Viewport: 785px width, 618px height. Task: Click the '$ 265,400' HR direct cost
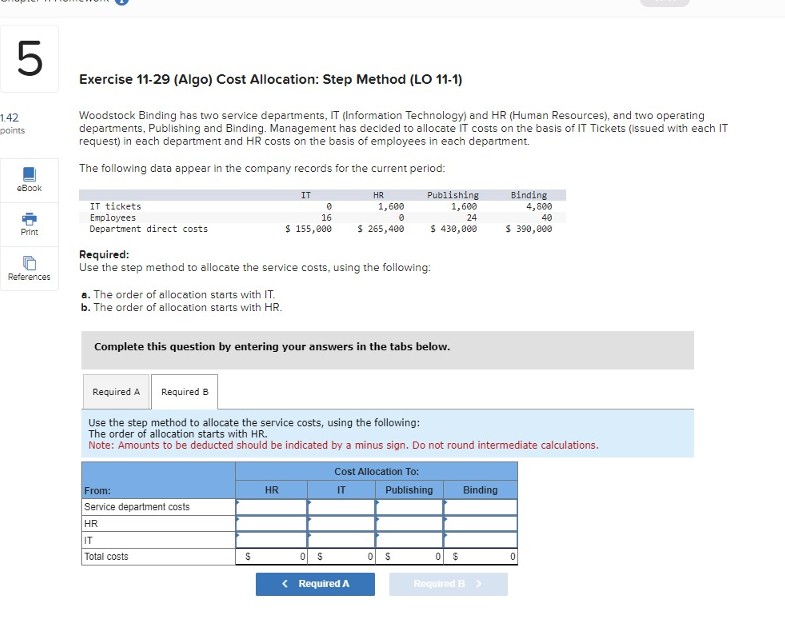coord(380,229)
